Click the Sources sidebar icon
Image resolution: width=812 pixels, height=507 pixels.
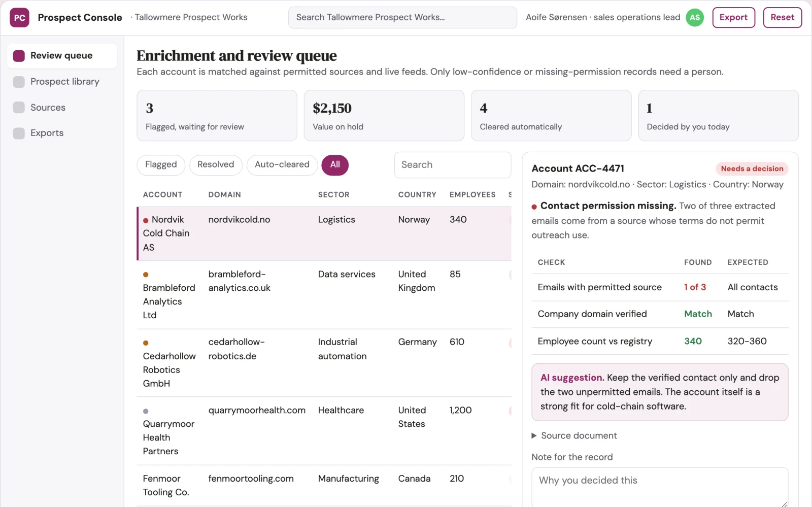[19, 108]
